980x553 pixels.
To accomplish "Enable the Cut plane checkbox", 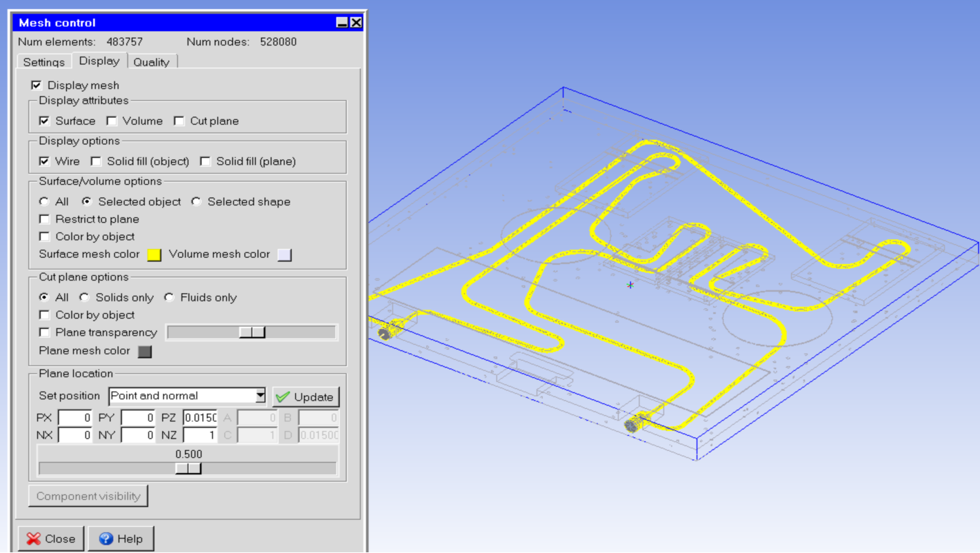I will click(x=179, y=121).
